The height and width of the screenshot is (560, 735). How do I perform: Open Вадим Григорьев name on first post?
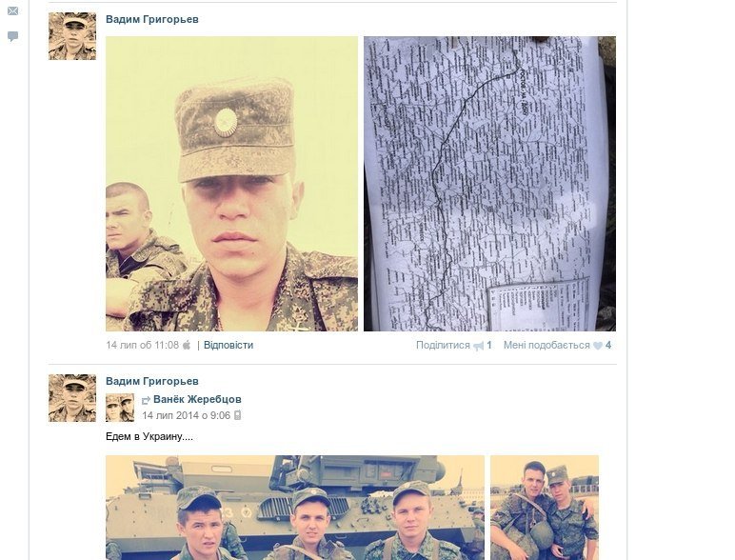click(152, 19)
